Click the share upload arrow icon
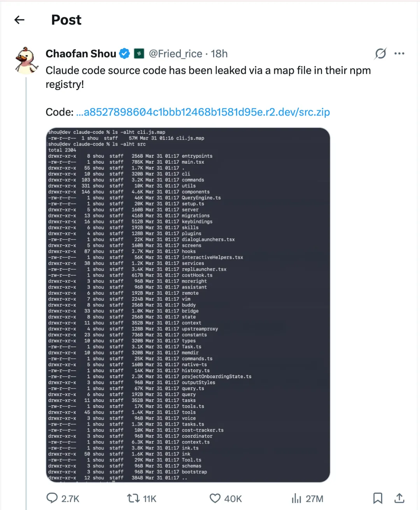Image resolution: width=420 pixels, height=510 pixels. [399, 498]
